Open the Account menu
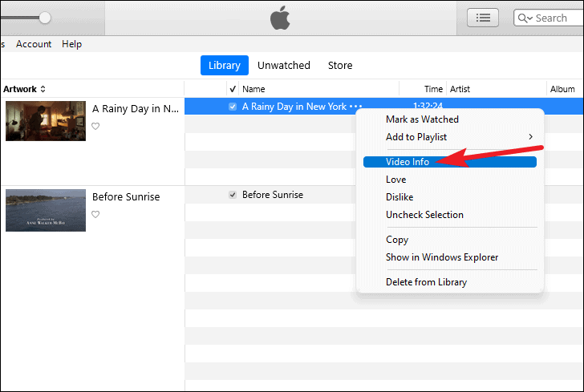Viewport: 584px width, 392px height. click(x=34, y=44)
